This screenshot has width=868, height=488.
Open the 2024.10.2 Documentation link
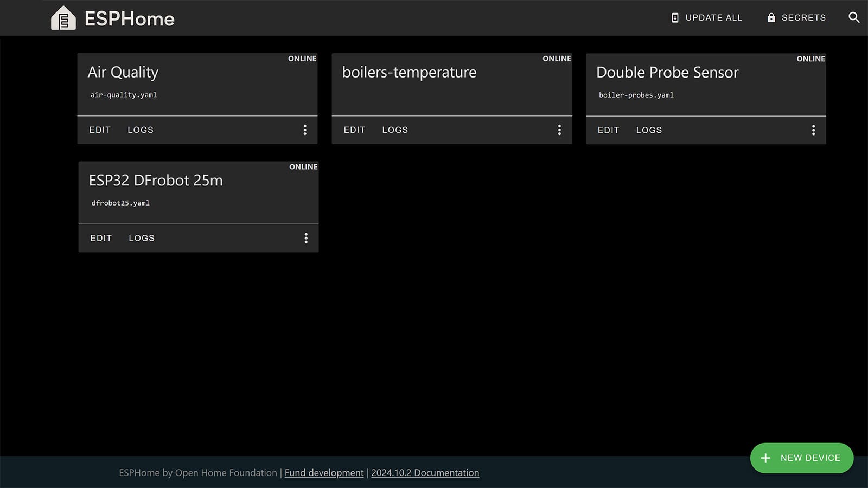[425, 473]
